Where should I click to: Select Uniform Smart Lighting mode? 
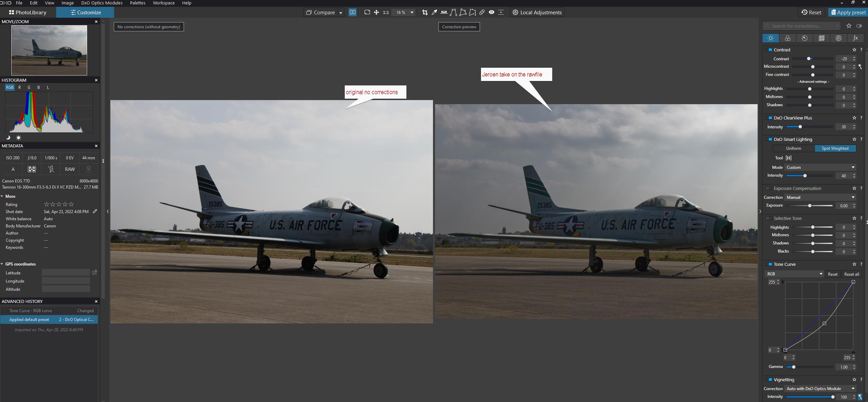coord(793,148)
